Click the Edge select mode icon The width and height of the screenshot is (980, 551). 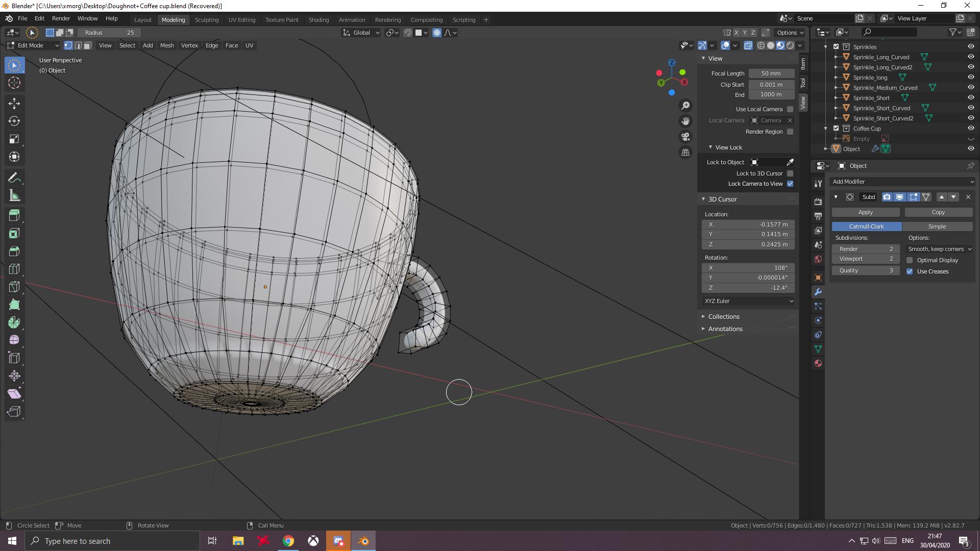77,45
